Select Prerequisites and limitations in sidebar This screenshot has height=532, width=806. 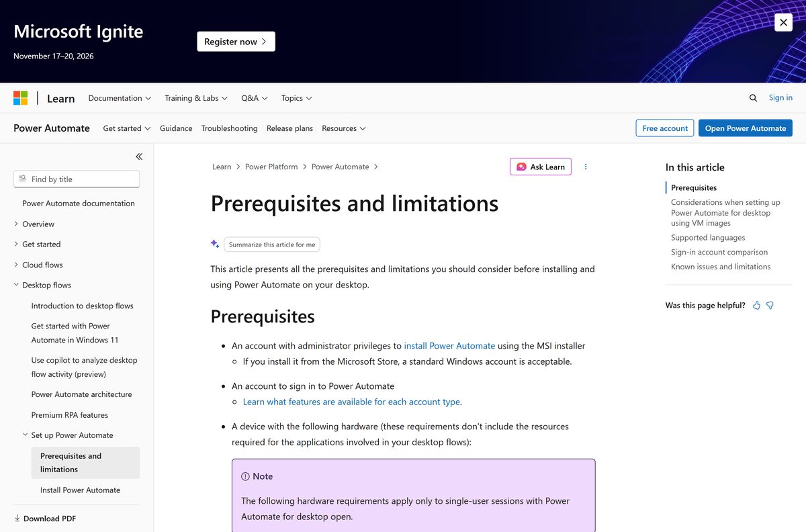(x=85, y=463)
